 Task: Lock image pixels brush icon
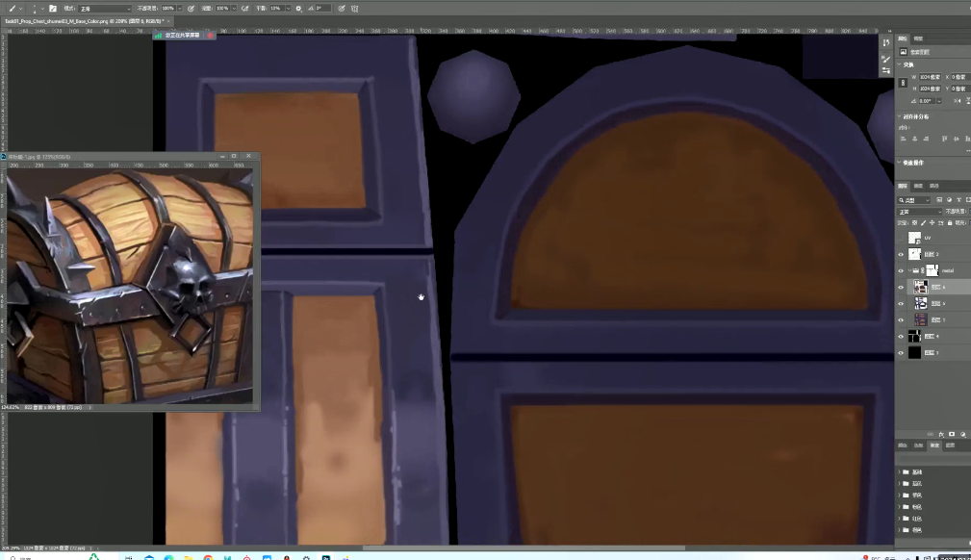point(923,222)
